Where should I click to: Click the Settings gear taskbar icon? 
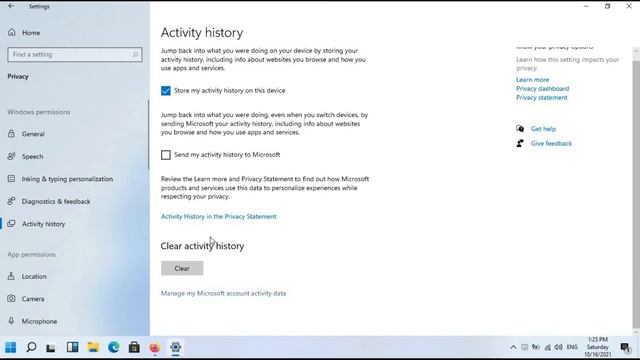(176, 347)
